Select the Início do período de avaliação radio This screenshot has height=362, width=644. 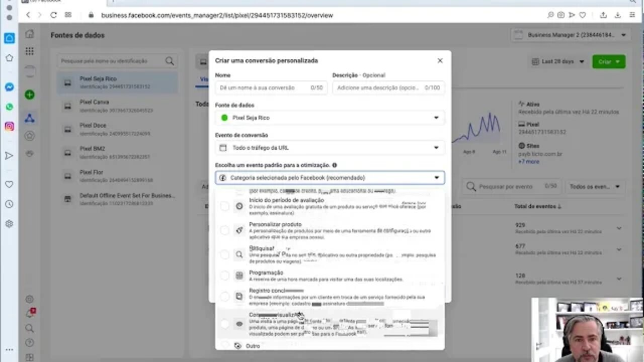(x=224, y=206)
